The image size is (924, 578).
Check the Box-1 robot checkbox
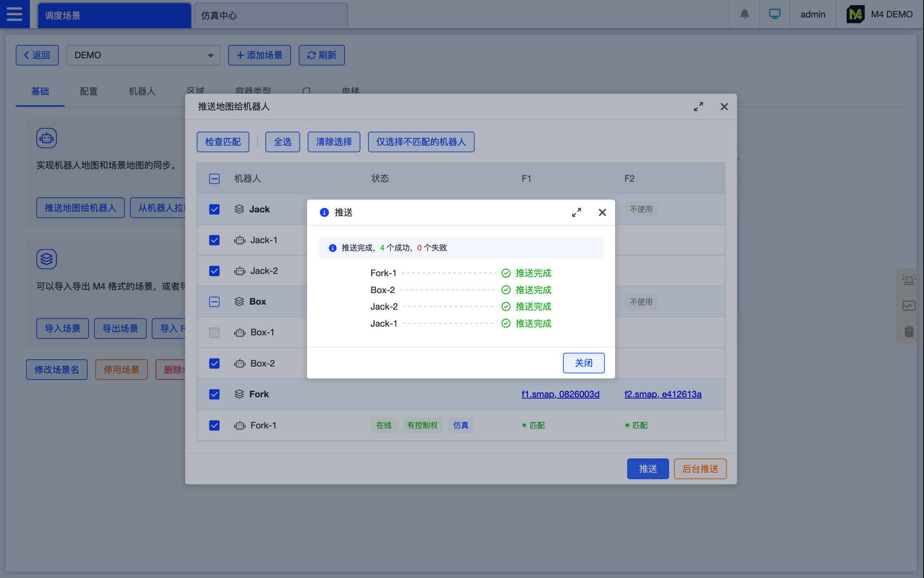[214, 333]
